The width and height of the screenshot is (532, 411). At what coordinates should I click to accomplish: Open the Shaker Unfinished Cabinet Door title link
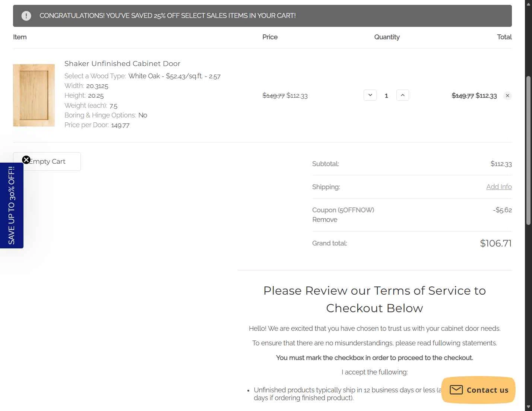[122, 64]
